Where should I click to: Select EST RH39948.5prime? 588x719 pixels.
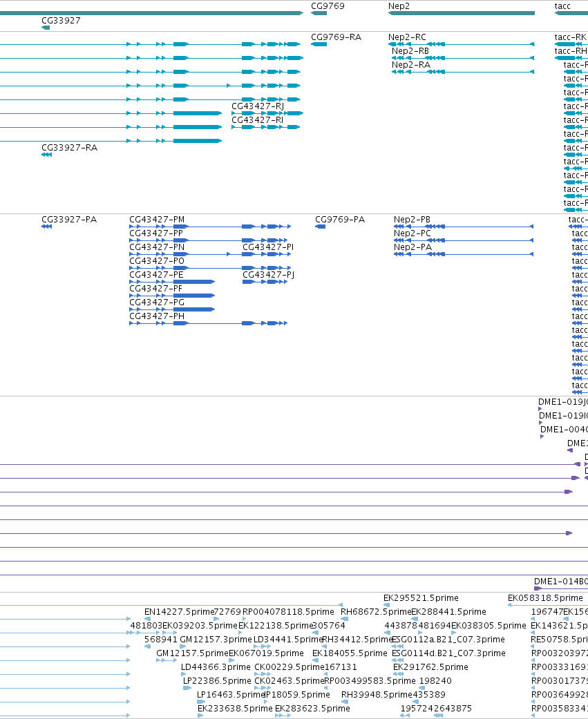[377, 694]
